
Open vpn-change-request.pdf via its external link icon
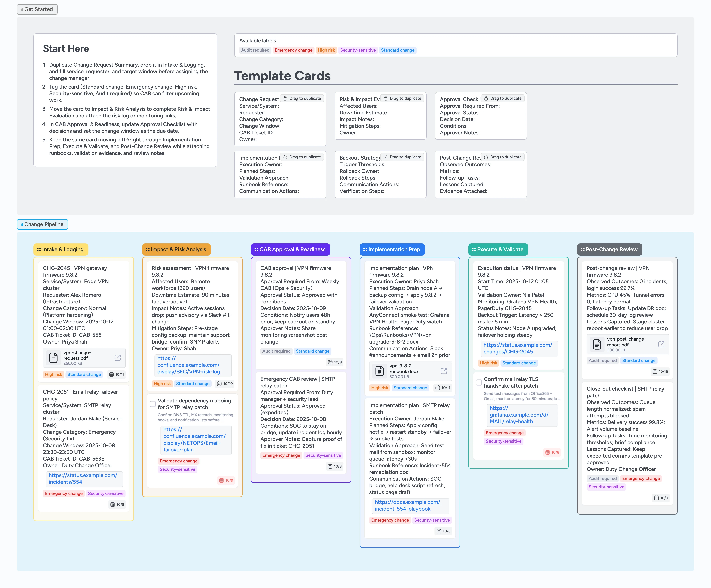pyautogui.click(x=117, y=358)
